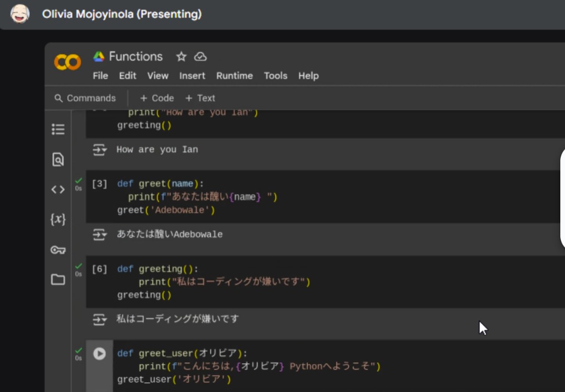Open the table of contents panel
Image resolution: width=565 pixels, height=392 pixels.
[58, 129]
